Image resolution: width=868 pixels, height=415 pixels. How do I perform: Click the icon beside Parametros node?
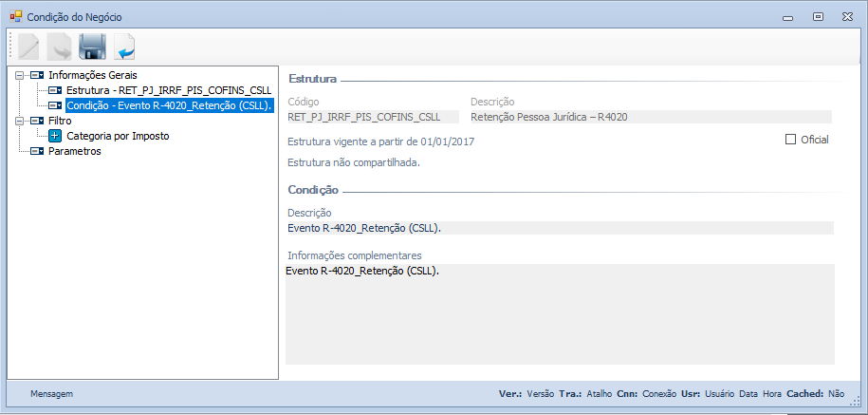[x=37, y=151]
